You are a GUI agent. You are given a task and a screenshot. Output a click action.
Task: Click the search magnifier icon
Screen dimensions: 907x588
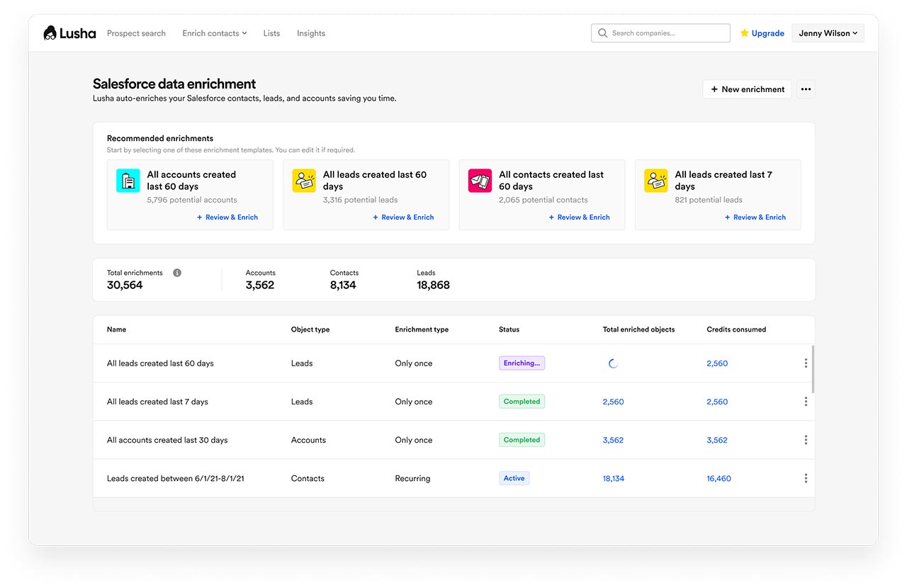click(603, 33)
